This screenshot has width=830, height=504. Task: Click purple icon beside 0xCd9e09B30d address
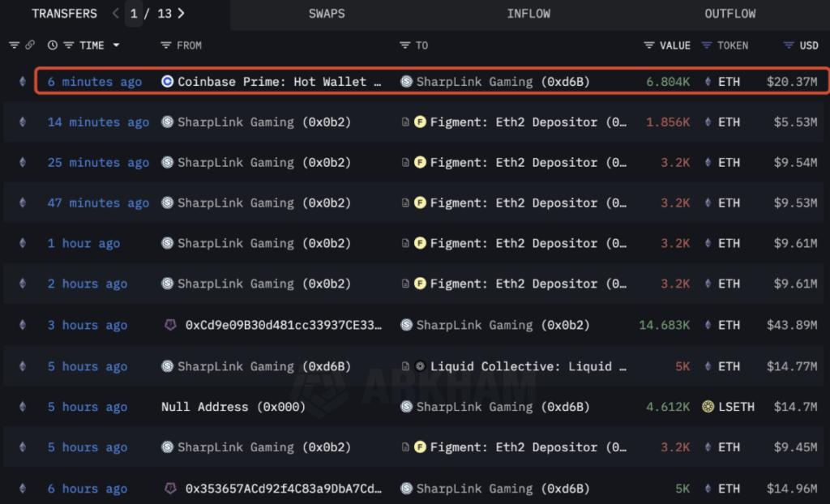pyautogui.click(x=170, y=325)
